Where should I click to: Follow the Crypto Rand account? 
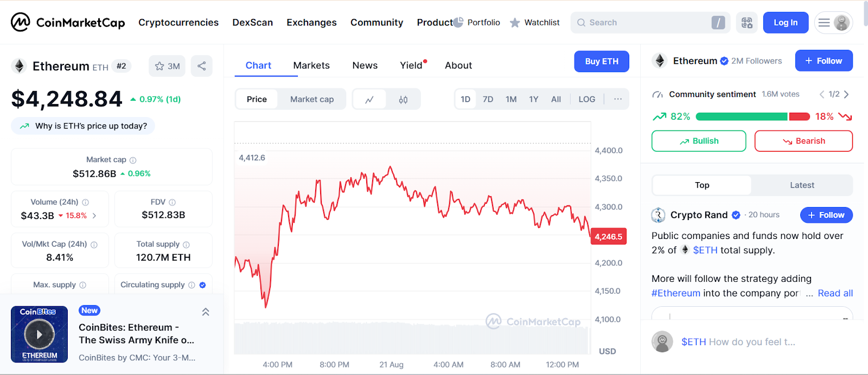click(826, 215)
